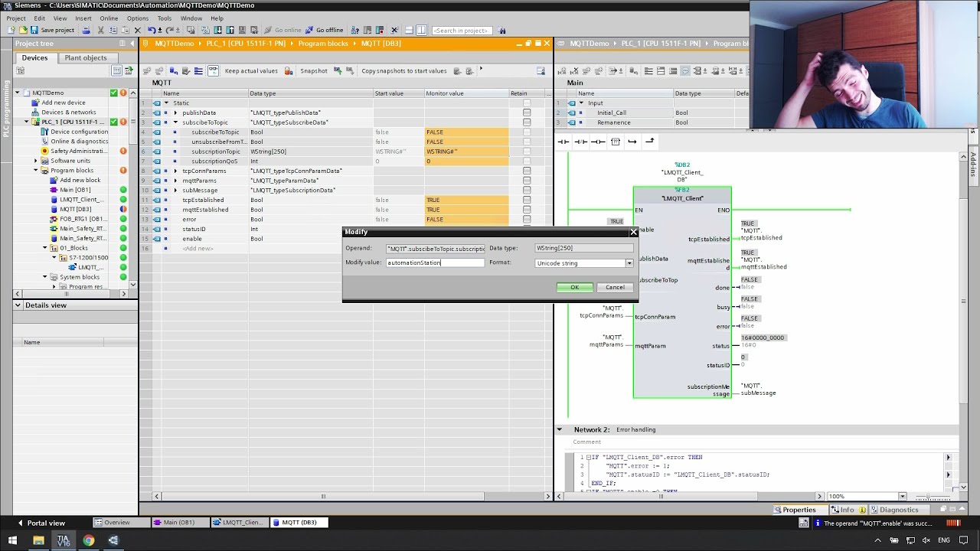Viewport: 980px width, 551px height.
Task: Open Device configuration in project tree
Action: (79, 132)
